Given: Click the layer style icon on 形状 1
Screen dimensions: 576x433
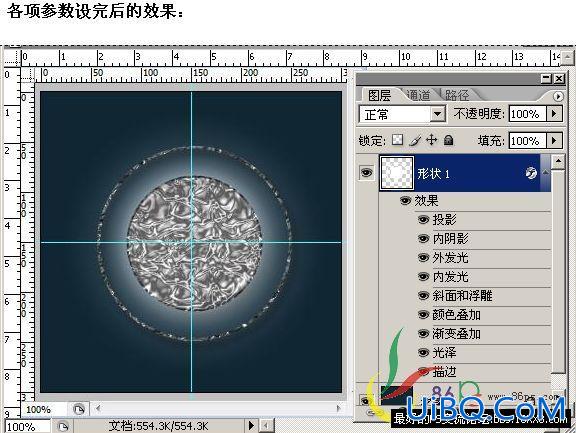Looking at the screenshot, I should click(531, 173).
